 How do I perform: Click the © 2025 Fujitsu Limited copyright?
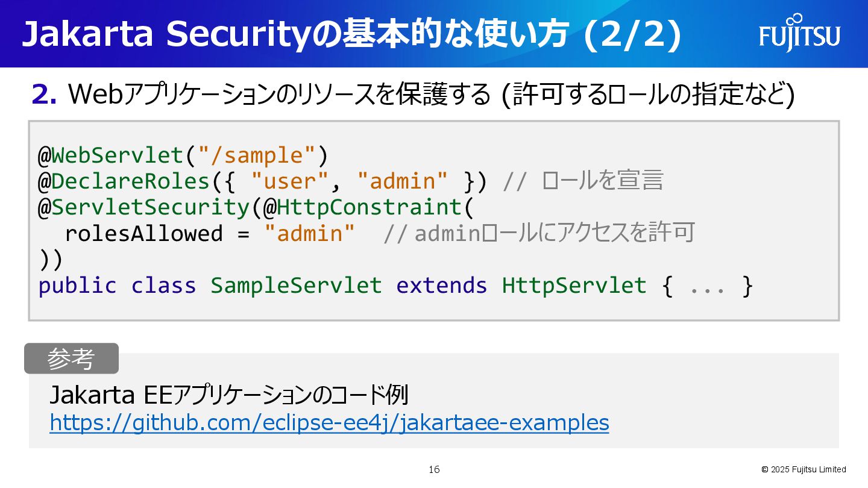(803, 469)
